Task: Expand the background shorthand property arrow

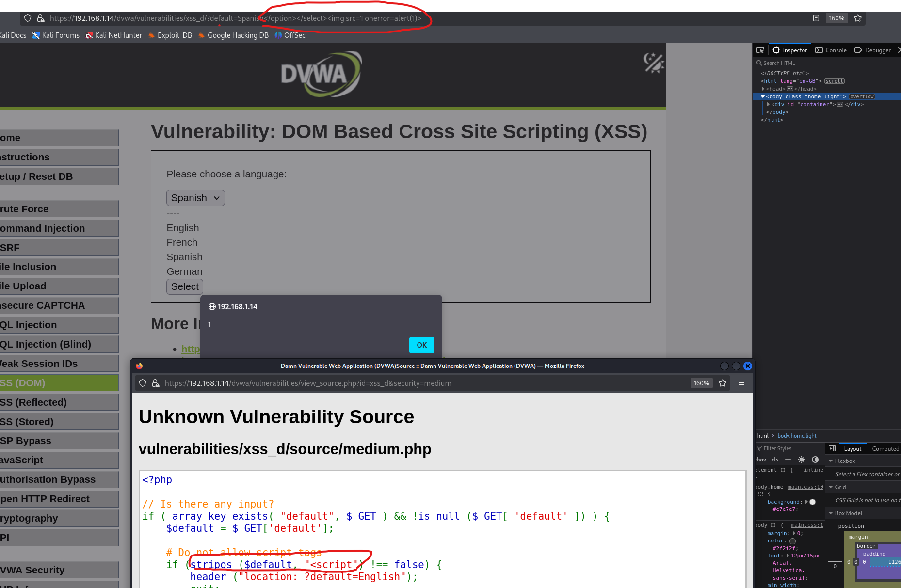Action: point(807,502)
